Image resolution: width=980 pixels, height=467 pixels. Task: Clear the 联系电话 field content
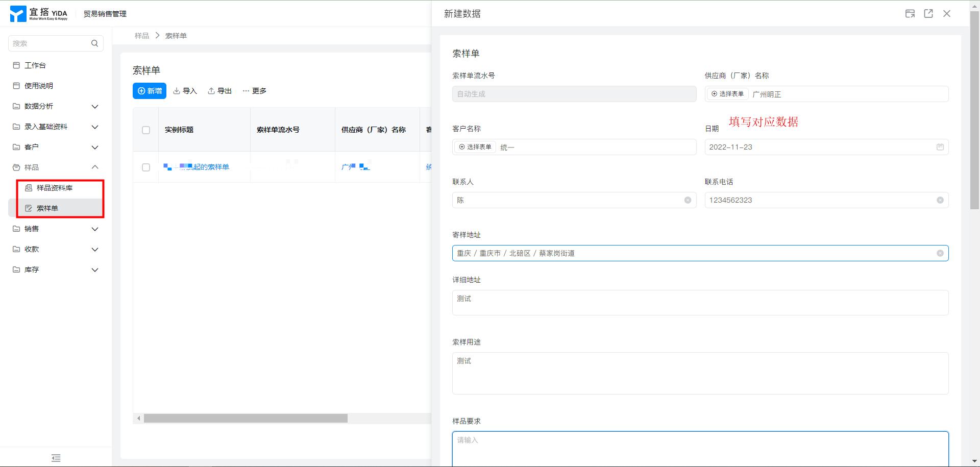click(940, 200)
